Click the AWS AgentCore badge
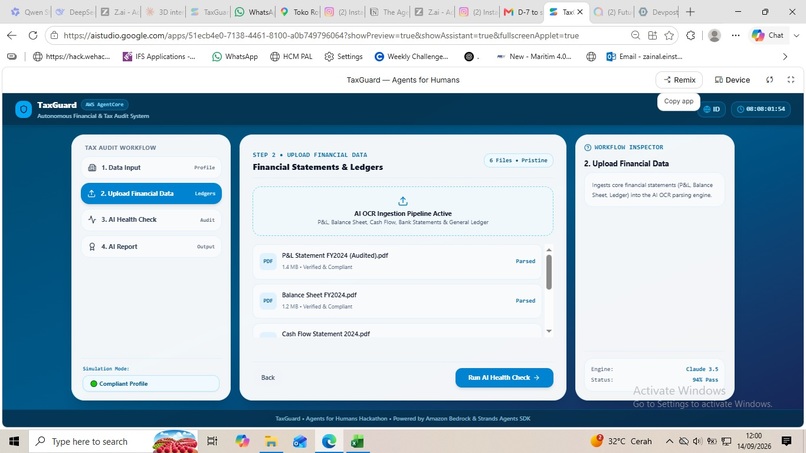806x453 pixels. point(104,104)
